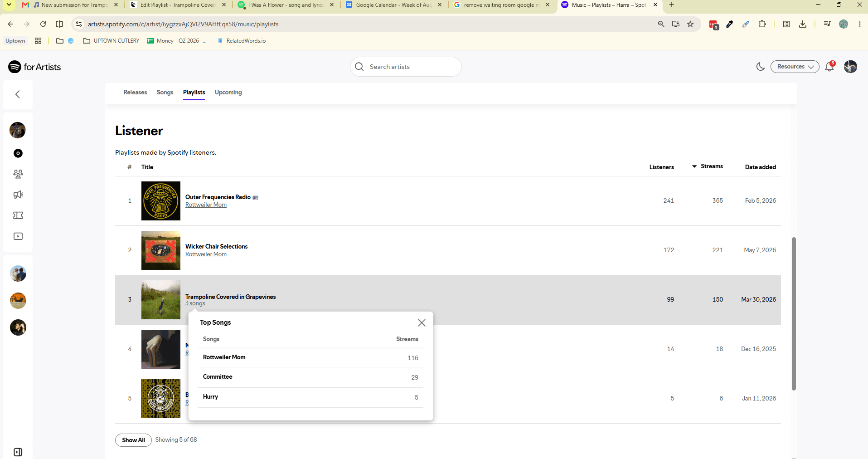The height and width of the screenshot is (459, 868).
Task: Click the page vertical scrollbar
Action: point(794,313)
